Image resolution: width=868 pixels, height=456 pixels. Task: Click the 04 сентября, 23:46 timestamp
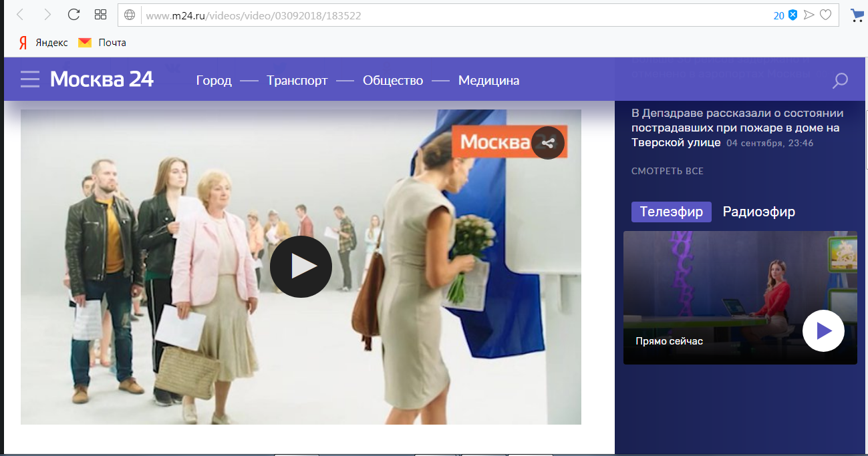pyautogui.click(x=770, y=143)
